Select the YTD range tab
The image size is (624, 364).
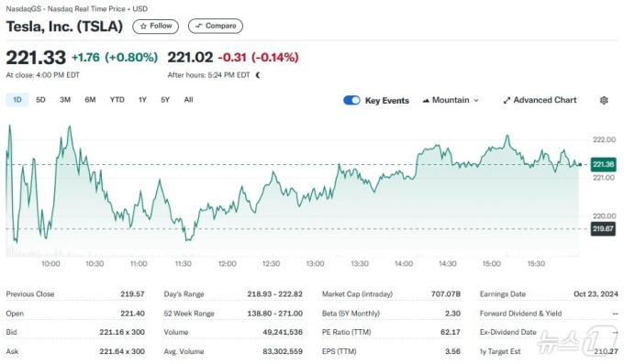point(117,100)
